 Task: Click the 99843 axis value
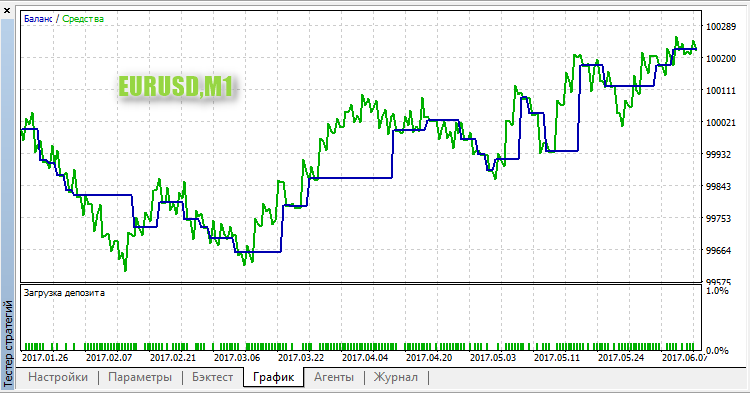pos(718,187)
